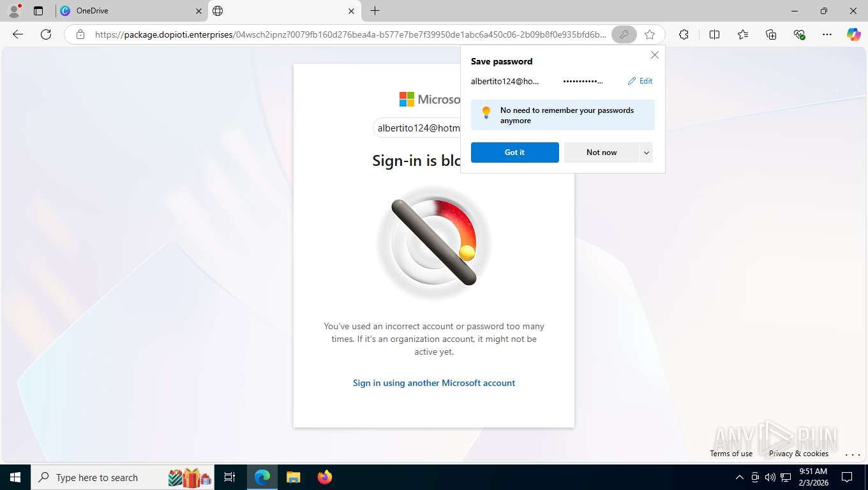The width and height of the screenshot is (868, 490).
Task: Open the Extensions puzzle icon
Action: coord(684,34)
